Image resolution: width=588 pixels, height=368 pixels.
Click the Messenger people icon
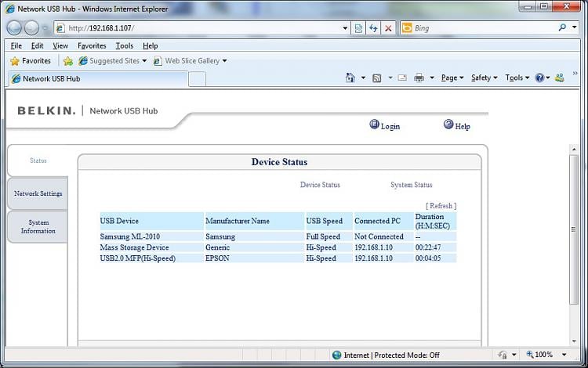[560, 78]
